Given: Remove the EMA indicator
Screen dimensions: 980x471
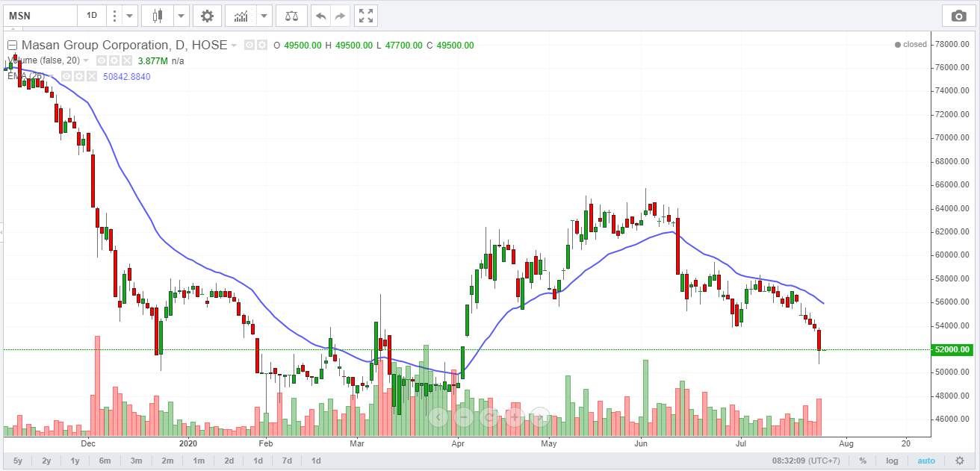Looking at the screenshot, I should pyautogui.click(x=91, y=76).
